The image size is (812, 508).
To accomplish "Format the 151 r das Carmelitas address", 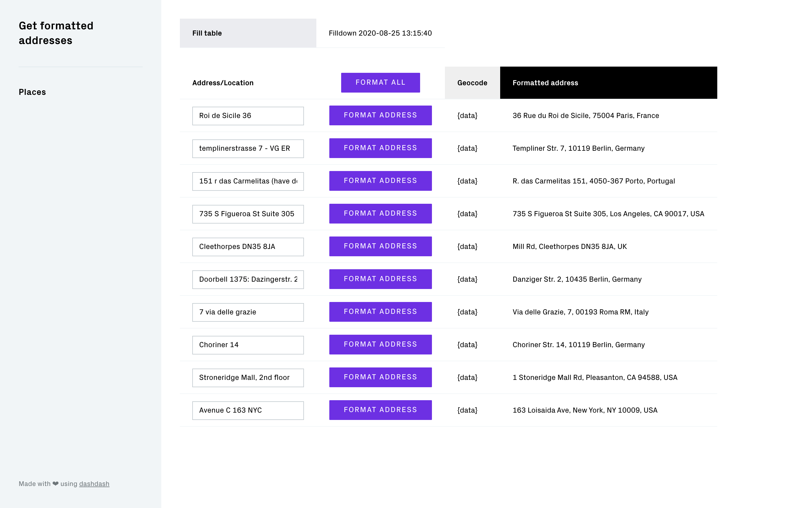I will 380,181.
